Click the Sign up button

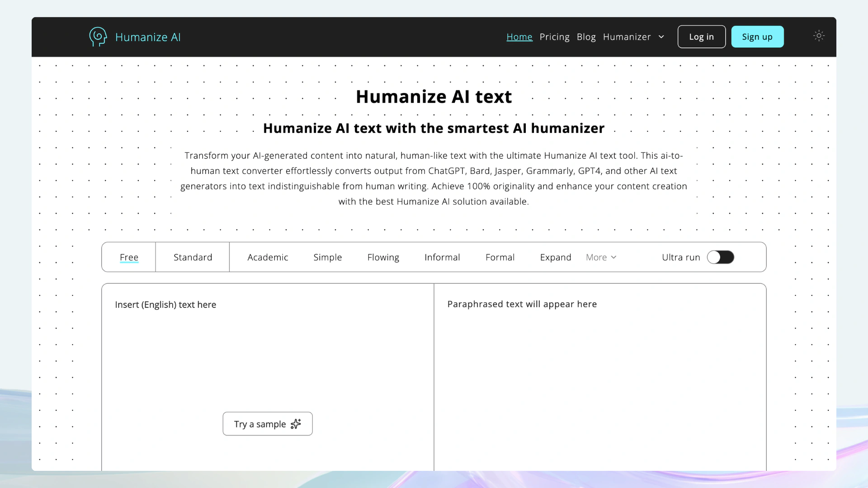click(757, 37)
